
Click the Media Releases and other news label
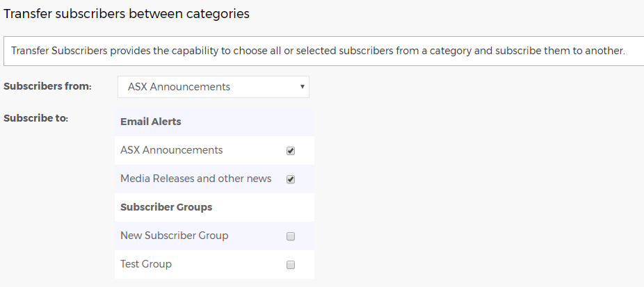(x=195, y=179)
